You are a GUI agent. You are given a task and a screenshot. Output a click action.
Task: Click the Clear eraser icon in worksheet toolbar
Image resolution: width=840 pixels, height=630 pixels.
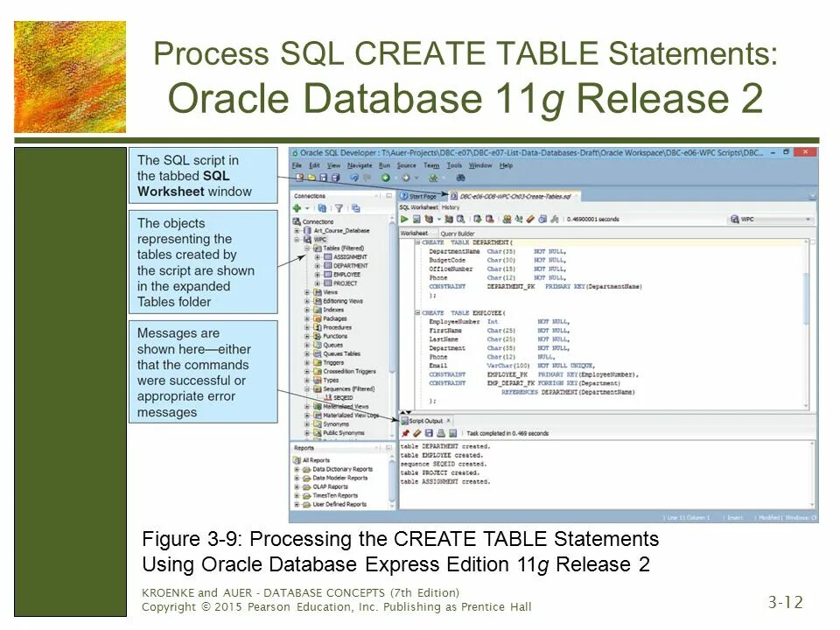(x=530, y=219)
